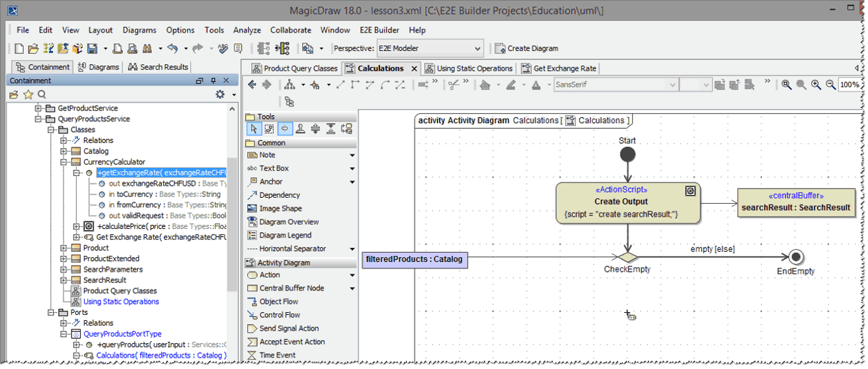
Task: Select Using Static Operations in tree
Action: click(x=121, y=302)
